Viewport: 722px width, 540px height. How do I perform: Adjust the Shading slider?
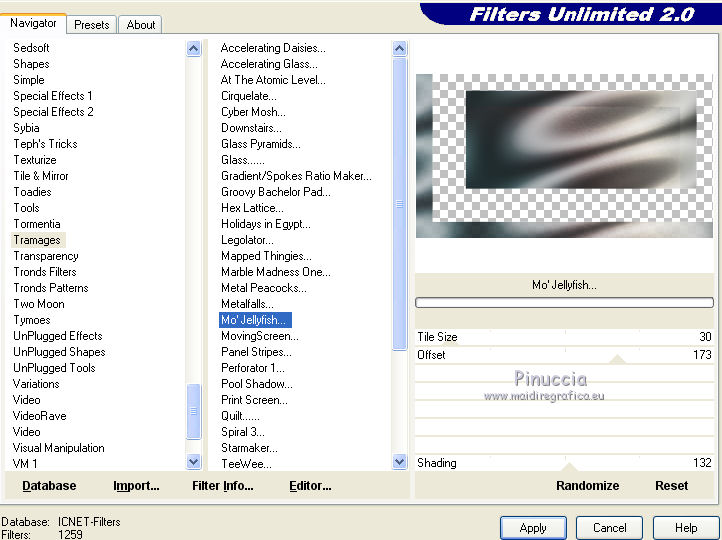pos(565,463)
